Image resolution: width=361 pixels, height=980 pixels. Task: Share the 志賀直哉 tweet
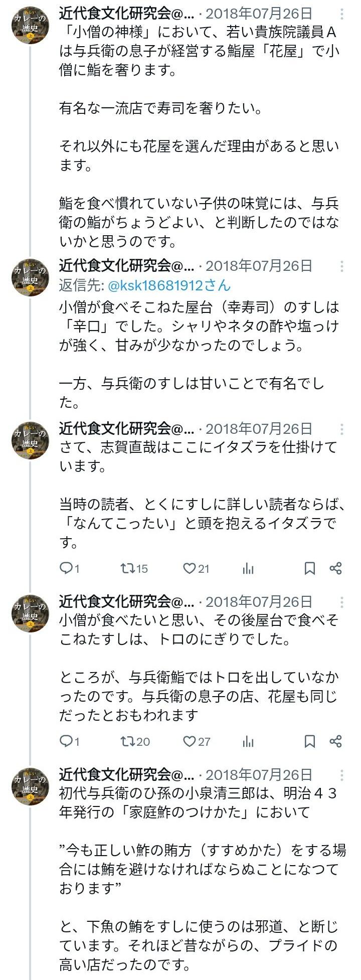(x=335, y=568)
